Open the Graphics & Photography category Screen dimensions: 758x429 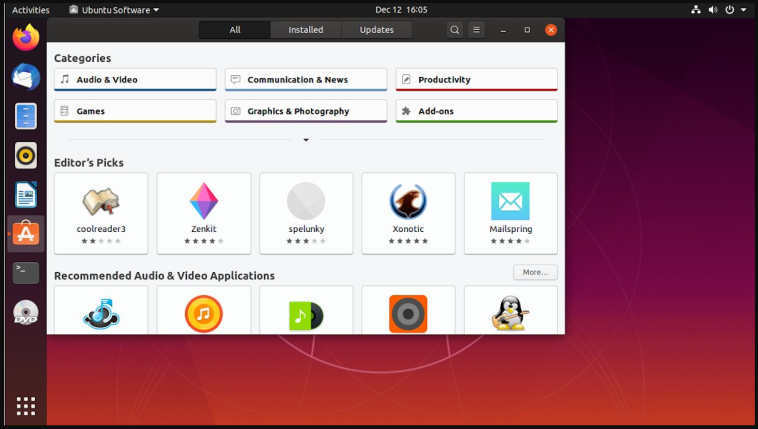click(306, 111)
